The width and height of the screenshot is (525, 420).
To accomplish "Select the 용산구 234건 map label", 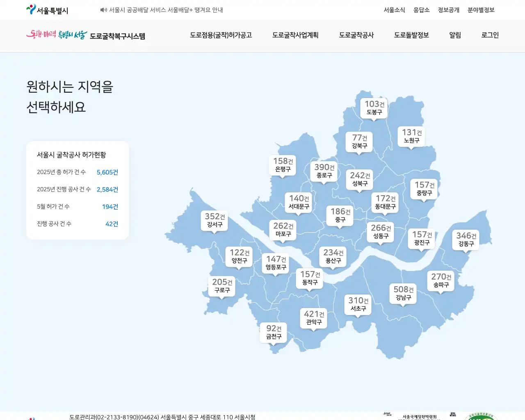I will click(x=333, y=256).
